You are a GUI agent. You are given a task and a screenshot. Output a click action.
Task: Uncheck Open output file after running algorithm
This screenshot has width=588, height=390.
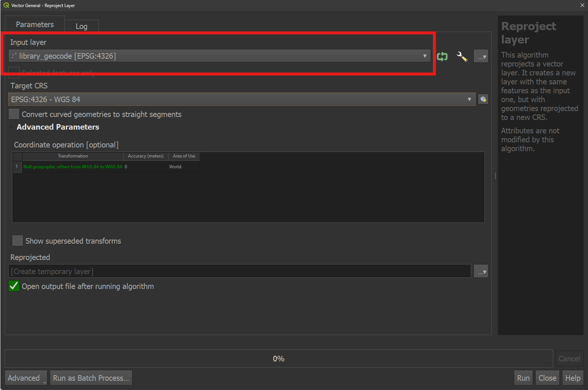[x=14, y=286]
